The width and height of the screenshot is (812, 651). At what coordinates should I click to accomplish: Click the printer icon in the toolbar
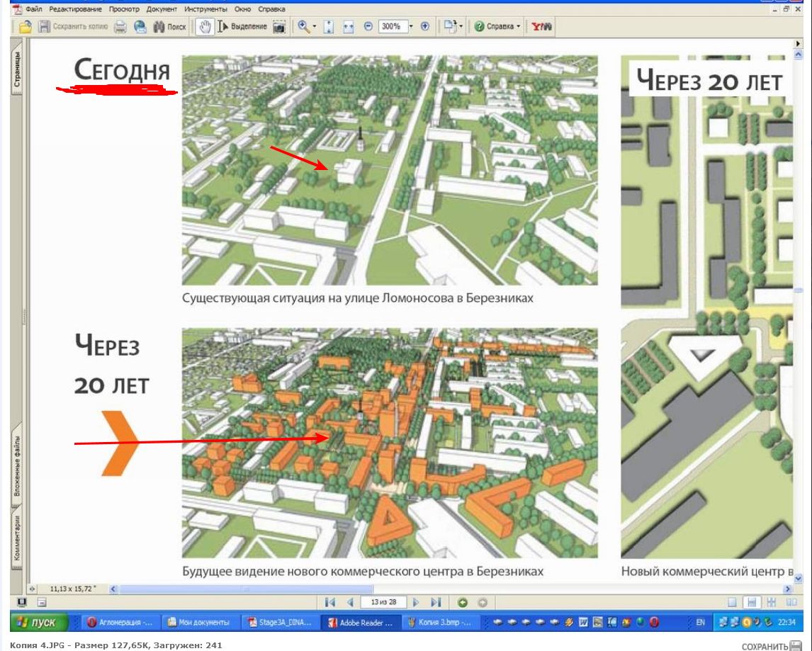(x=120, y=26)
